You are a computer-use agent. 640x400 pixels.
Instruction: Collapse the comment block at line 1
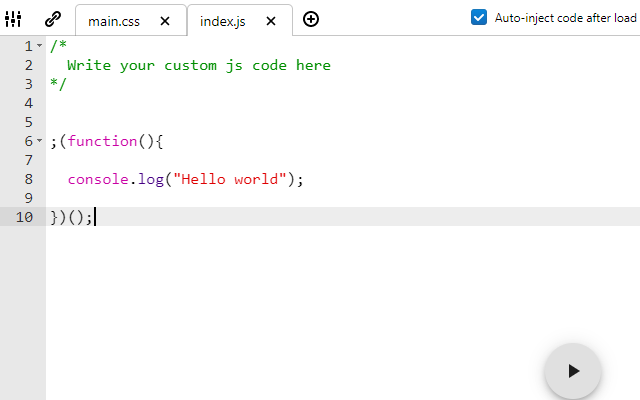pos(40,46)
